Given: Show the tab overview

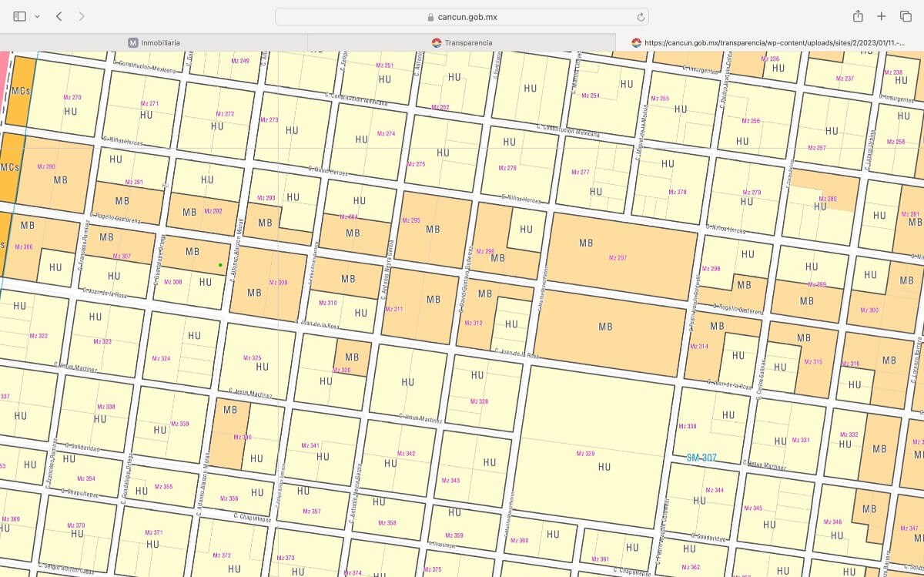Looking at the screenshot, I should point(906,16).
